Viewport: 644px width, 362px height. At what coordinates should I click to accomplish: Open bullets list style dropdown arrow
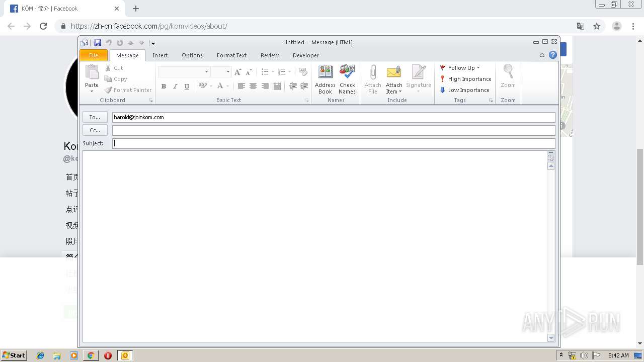(273, 72)
